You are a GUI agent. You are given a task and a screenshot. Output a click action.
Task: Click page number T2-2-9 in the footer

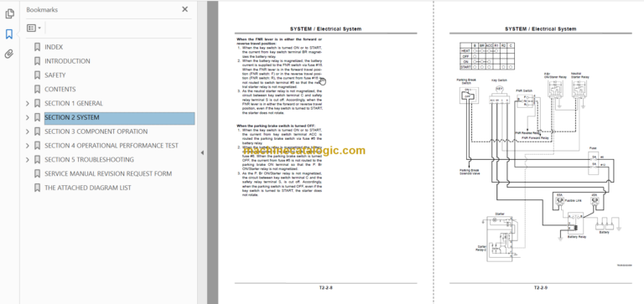tap(541, 288)
